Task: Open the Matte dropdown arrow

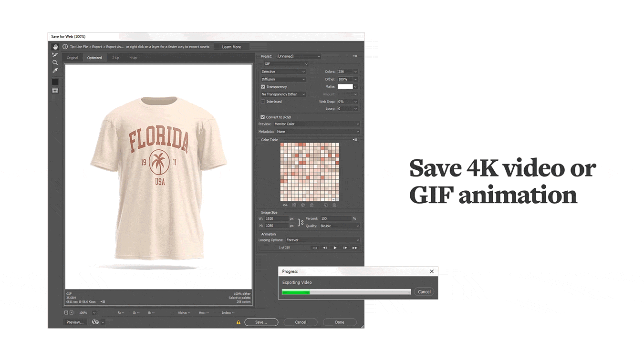Action: [x=355, y=87]
